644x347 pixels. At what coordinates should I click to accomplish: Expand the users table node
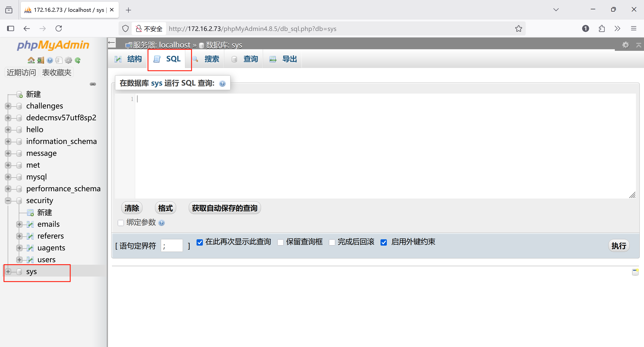(19, 260)
